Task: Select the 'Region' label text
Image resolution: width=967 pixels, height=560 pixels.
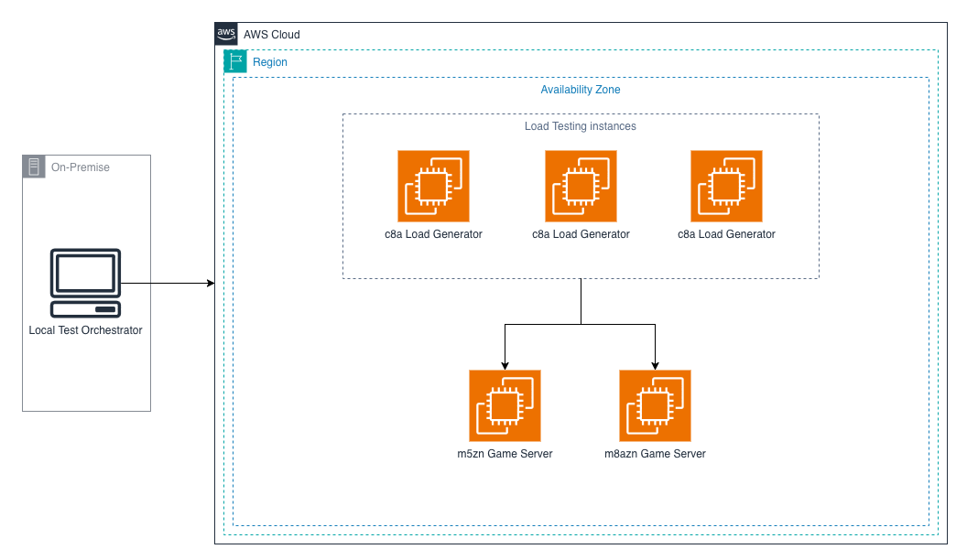Action: [x=270, y=62]
